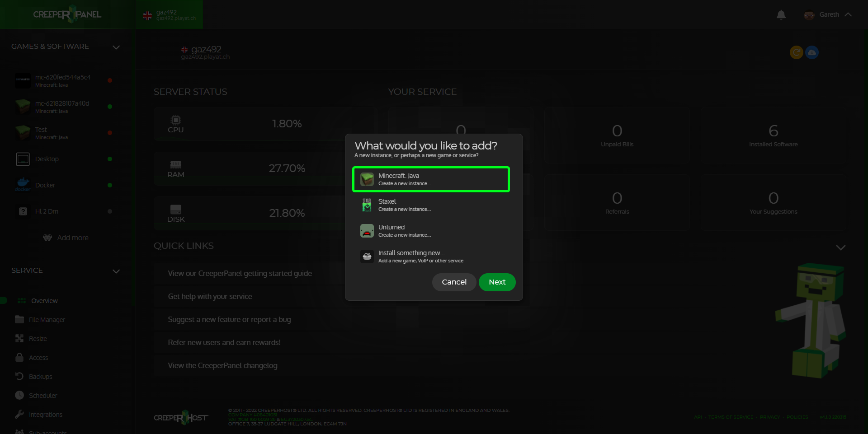
Task: Open the Overview menu item
Action: point(44,301)
